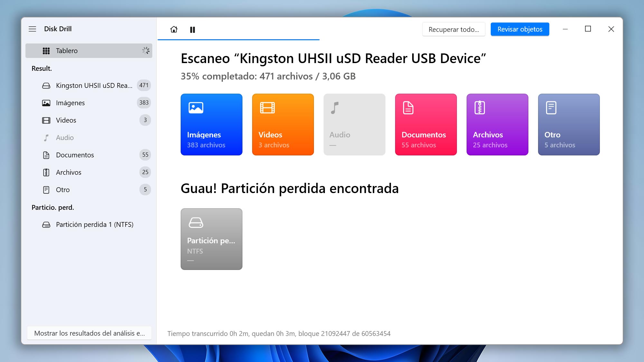Click the drive icon beside Kingston UHSII

46,86
